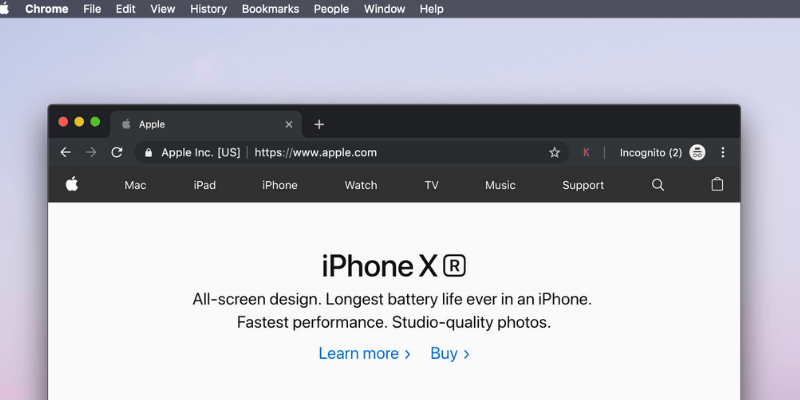Click the forward navigation arrow

pyautogui.click(x=91, y=153)
